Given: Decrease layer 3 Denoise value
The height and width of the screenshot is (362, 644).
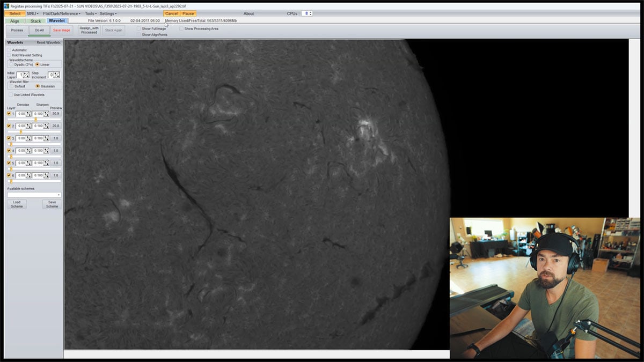Looking at the screenshot, I should (x=28, y=139).
